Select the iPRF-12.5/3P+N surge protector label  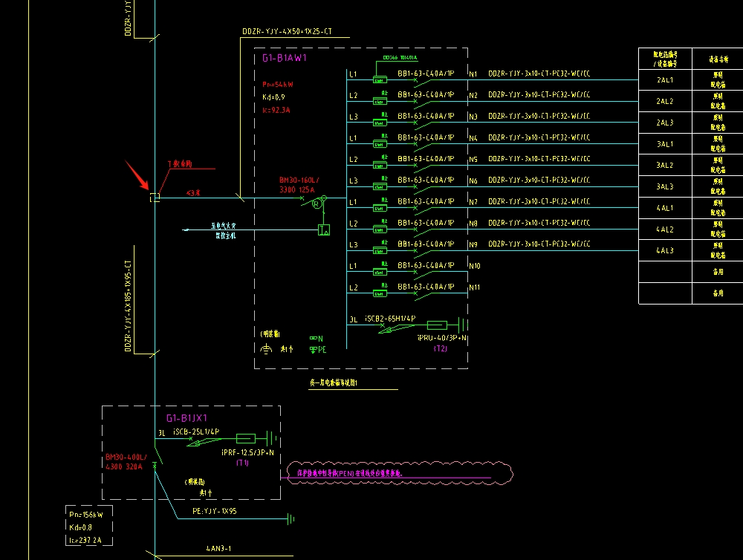pyautogui.click(x=247, y=452)
